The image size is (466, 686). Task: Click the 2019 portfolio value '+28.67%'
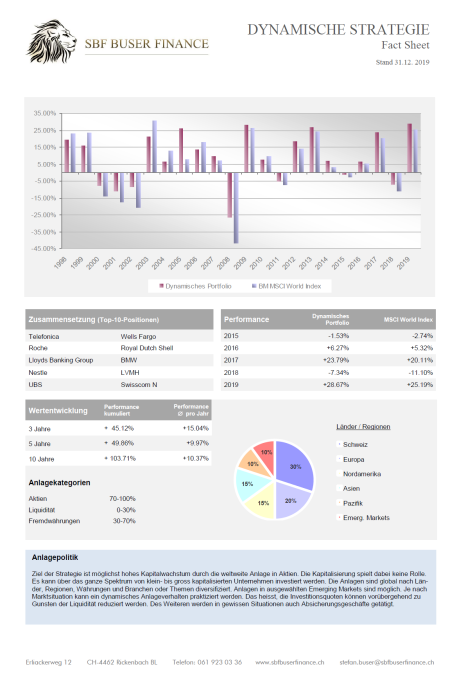pos(336,385)
